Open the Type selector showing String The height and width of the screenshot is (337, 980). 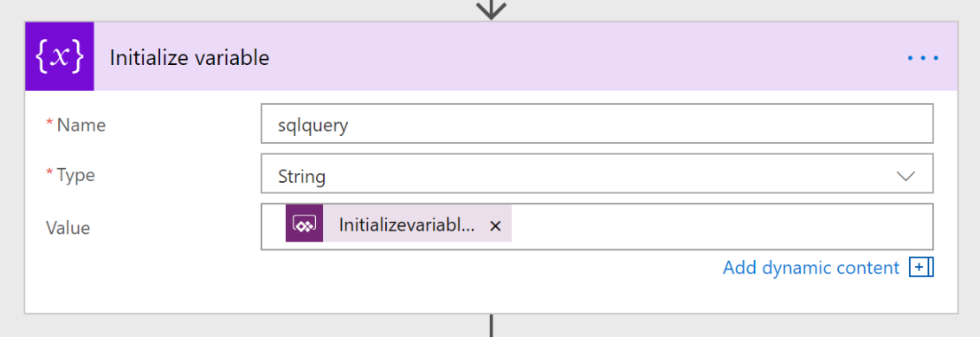tap(596, 174)
